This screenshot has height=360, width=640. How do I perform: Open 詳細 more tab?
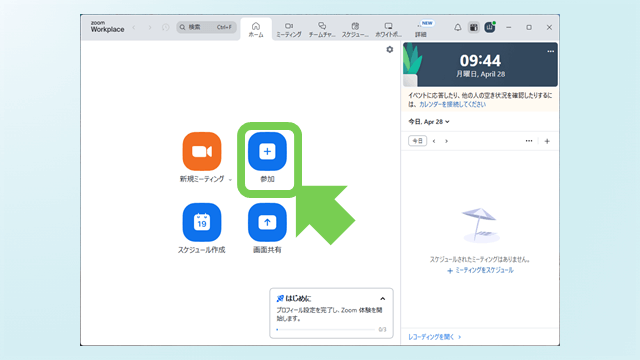coord(422,29)
